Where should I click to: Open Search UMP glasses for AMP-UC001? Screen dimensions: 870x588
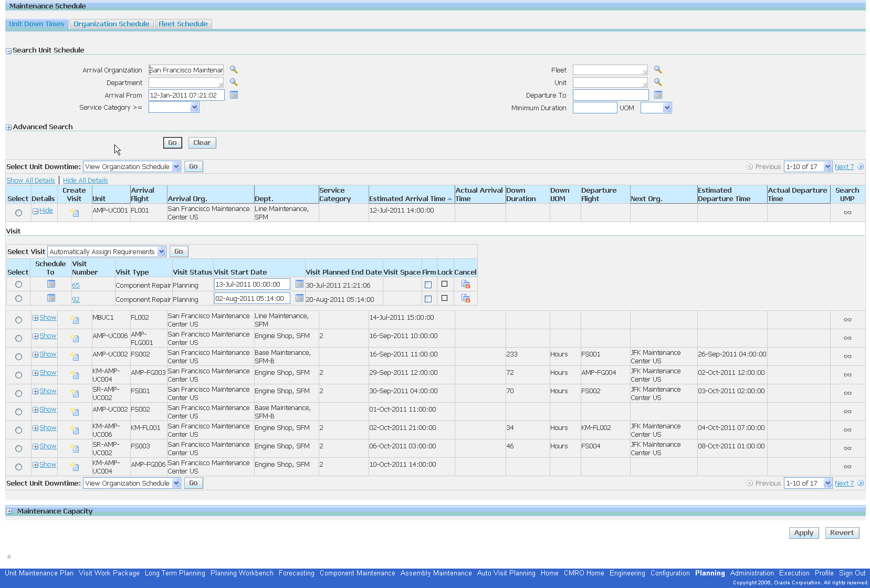coord(847,213)
